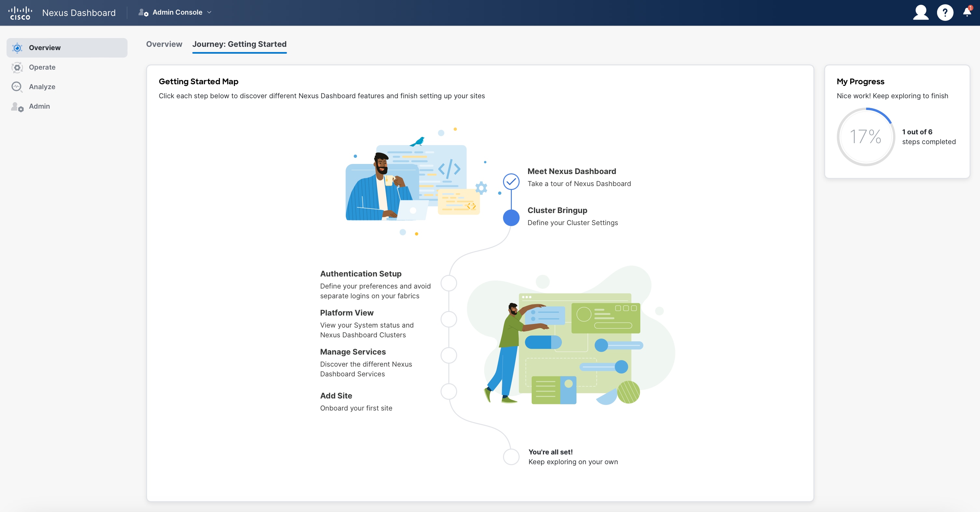Screen dimensions: 980x512
Task: Click the Cluster Bringup blue step marker
Action: (x=511, y=218)
